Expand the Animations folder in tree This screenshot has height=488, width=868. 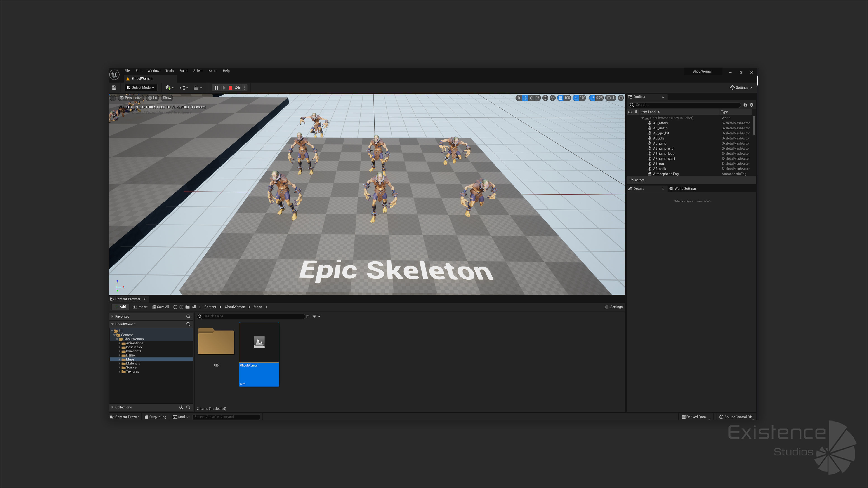click(x=119, y=343)
